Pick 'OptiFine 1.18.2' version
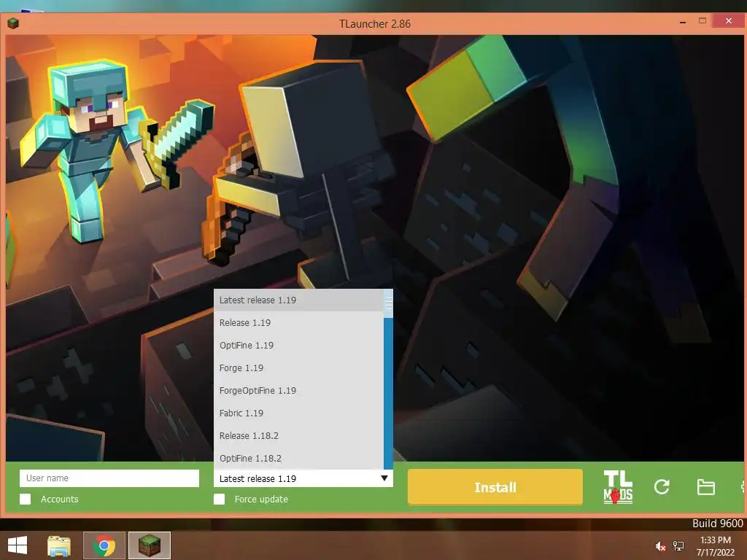This screenshot has width=747, height=560. point(298,458)
